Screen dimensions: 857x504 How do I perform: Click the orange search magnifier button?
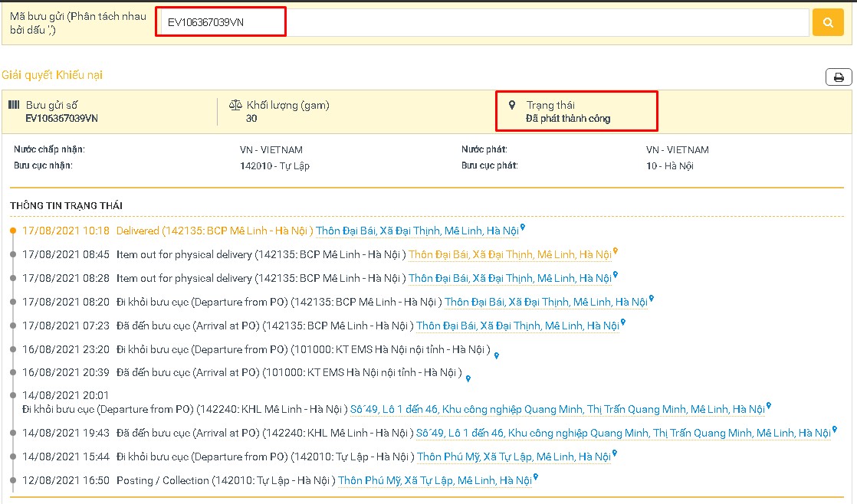tap(828, 22)
